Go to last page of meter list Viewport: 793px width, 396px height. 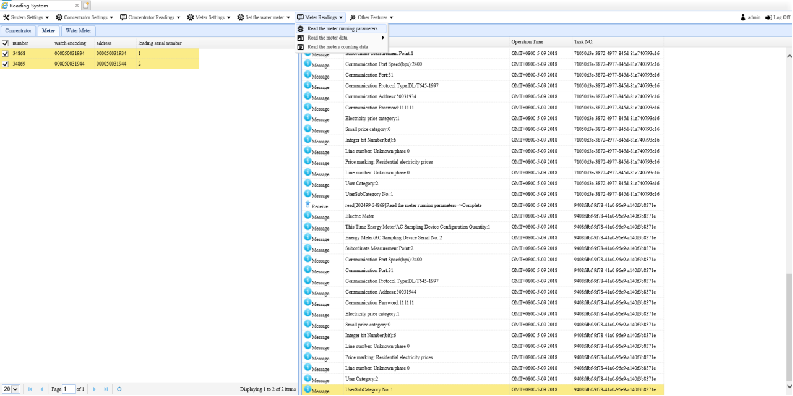point(106,389)
